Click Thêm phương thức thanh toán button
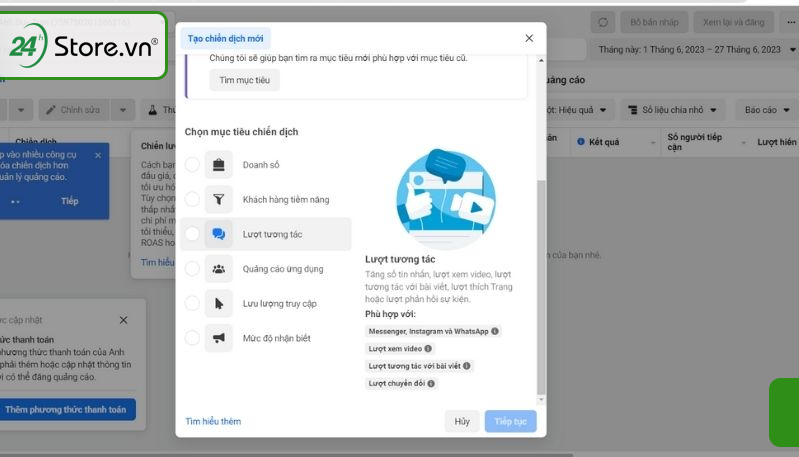Image resolution: width=799 pixels, height=457 pixels. tap(66, 410)
